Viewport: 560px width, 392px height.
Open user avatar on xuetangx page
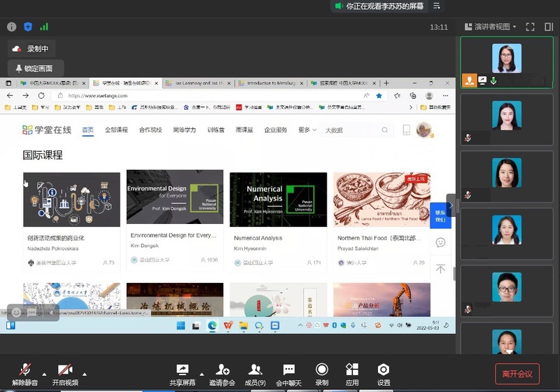[424, 129]
